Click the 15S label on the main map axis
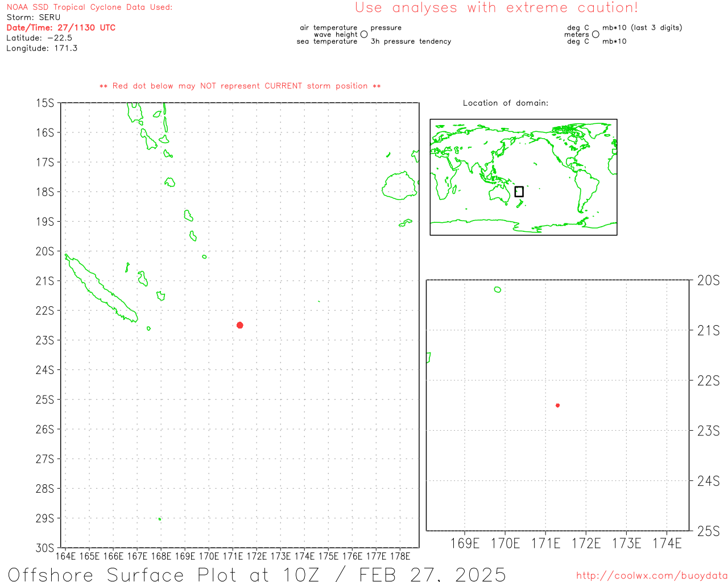Screen dimensions: 728x582 point(45,103)
